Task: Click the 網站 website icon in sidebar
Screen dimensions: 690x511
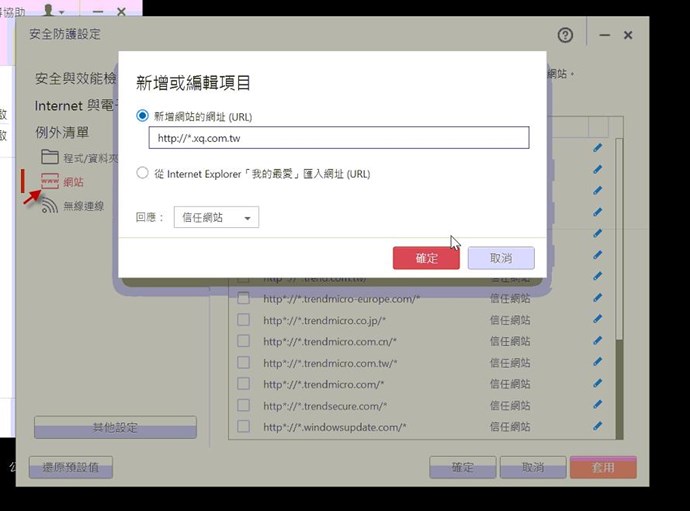Action: 50,182
